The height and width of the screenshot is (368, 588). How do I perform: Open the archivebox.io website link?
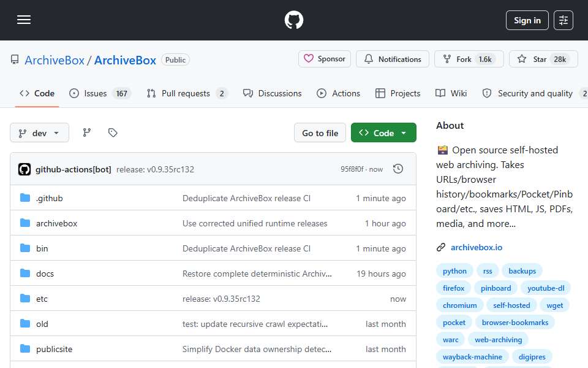click(x=477, y=247)
